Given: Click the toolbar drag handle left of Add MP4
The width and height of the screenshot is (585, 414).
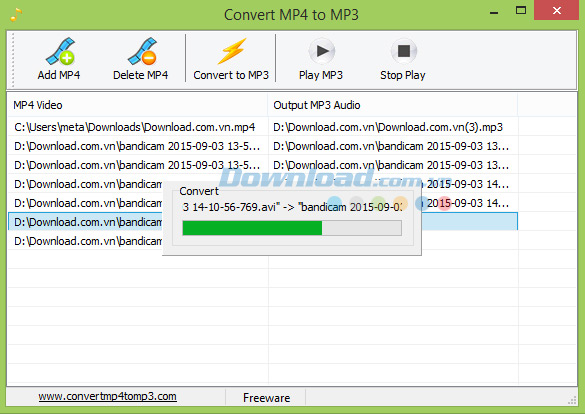Looking at the screenshot, I should (x=12, y=60).
